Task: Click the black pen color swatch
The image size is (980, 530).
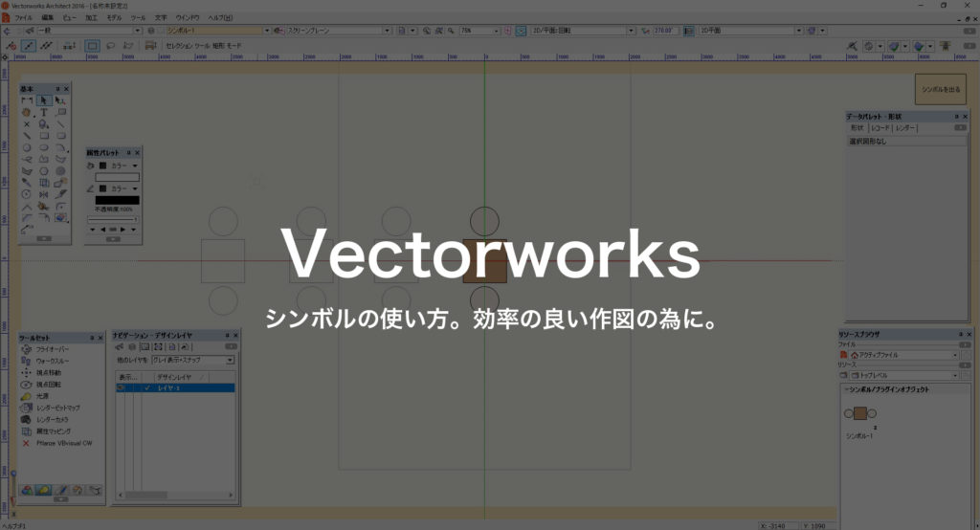Action: 117,200
